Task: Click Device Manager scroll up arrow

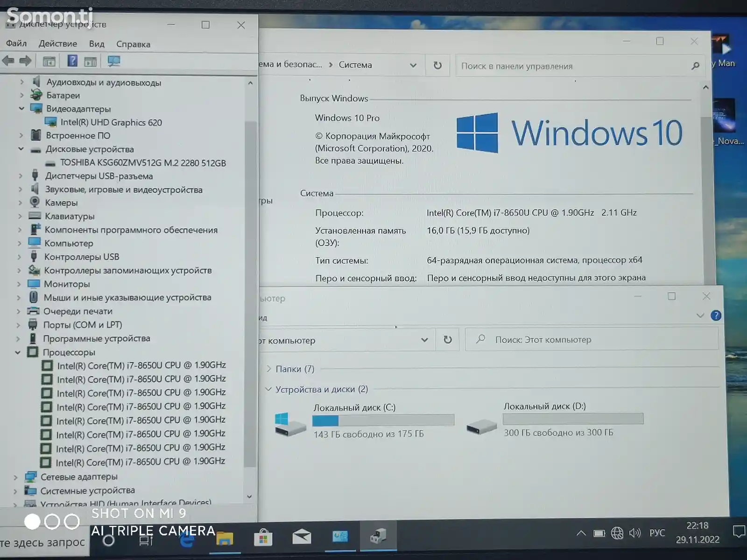Action: click(250, 83)
